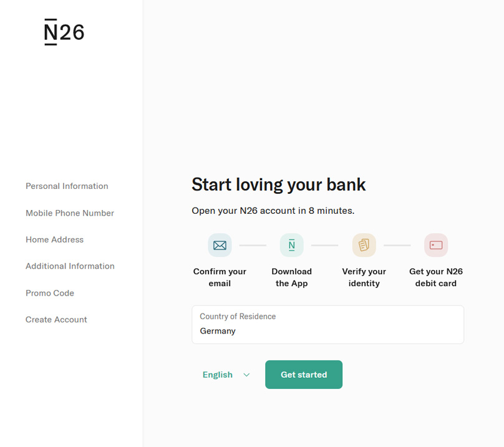This screenshot has width=504, height=447.
Task: Select Home Address in the sidebar
Action: [55, 240]
